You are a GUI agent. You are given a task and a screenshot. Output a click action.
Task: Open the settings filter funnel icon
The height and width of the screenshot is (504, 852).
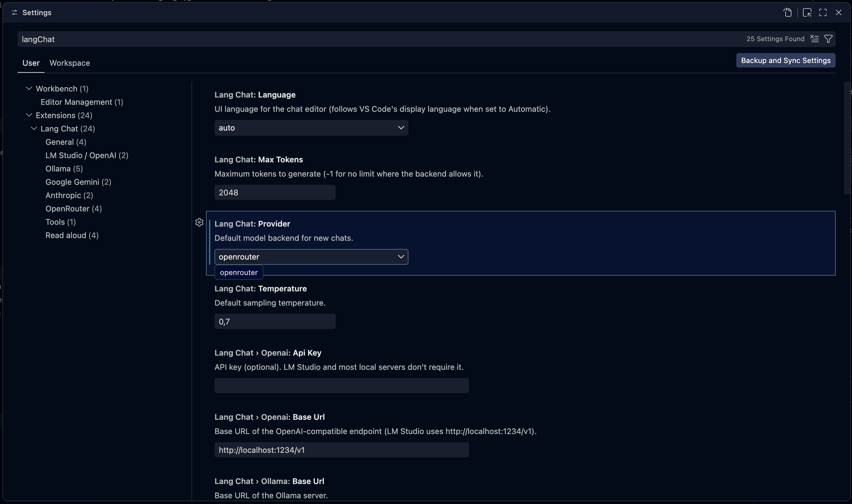[x=828, y=39]
